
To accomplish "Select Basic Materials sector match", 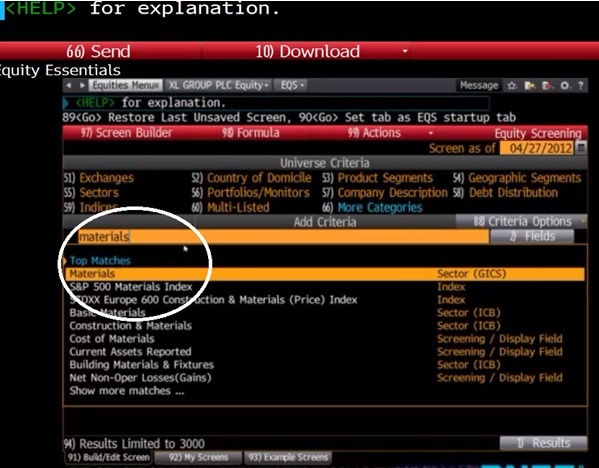I will [x=325, y=313].
